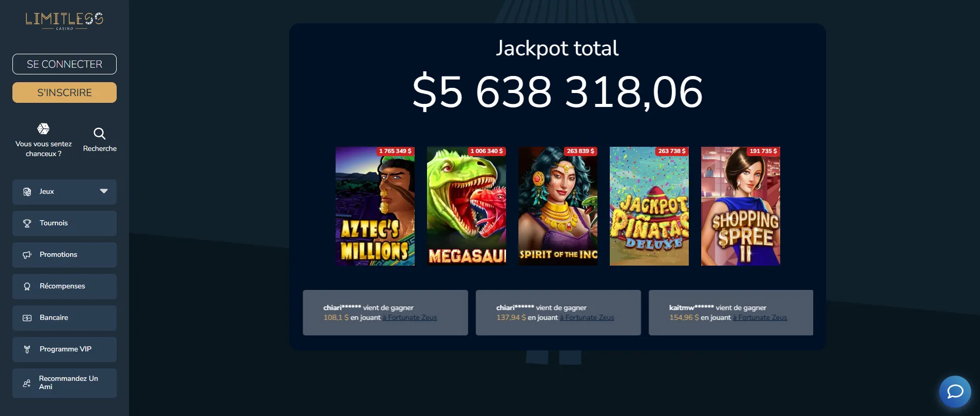Click the banknote icon beside Bancaire

pos(27,318)
